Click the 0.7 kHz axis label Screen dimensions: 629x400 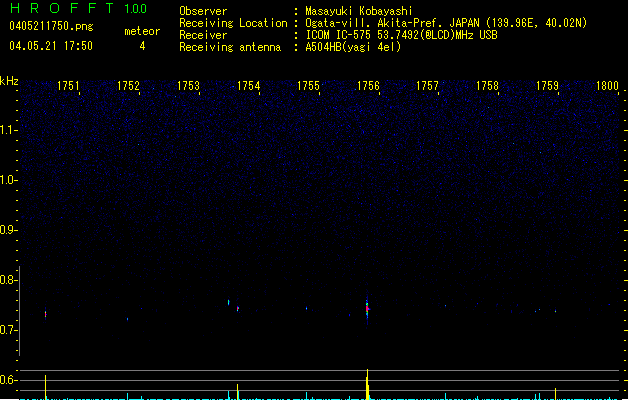pos(8,330)
